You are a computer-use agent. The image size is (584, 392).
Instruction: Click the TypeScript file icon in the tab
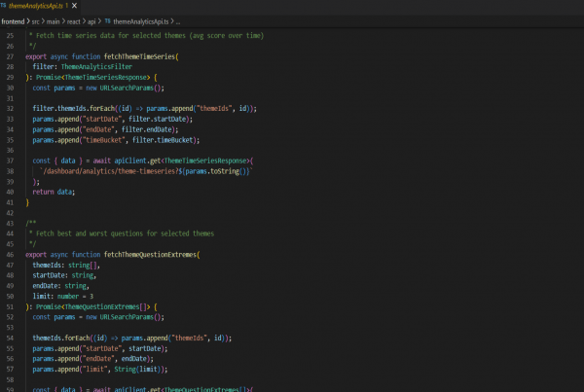[5, 7]
